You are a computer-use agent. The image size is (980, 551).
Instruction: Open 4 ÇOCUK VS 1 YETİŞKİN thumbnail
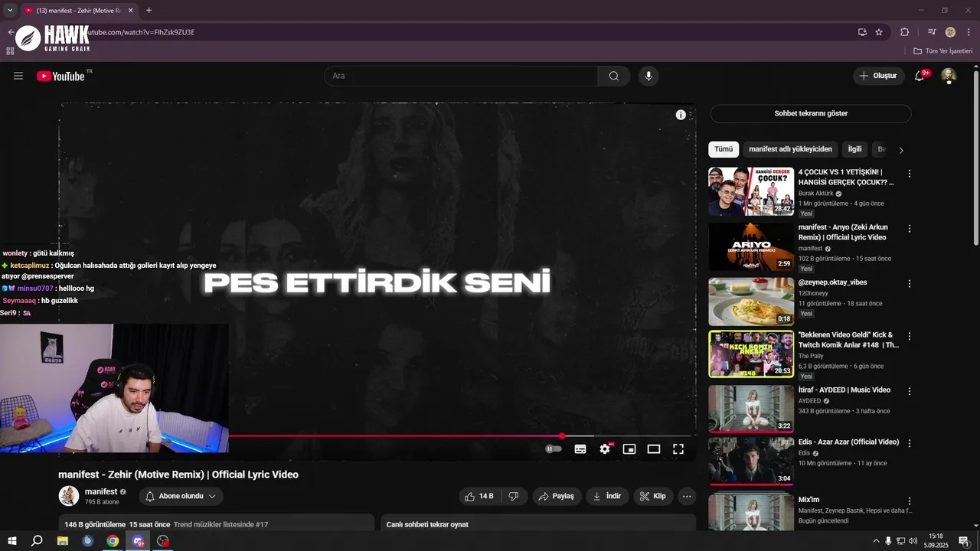click(x=751, y=191)
